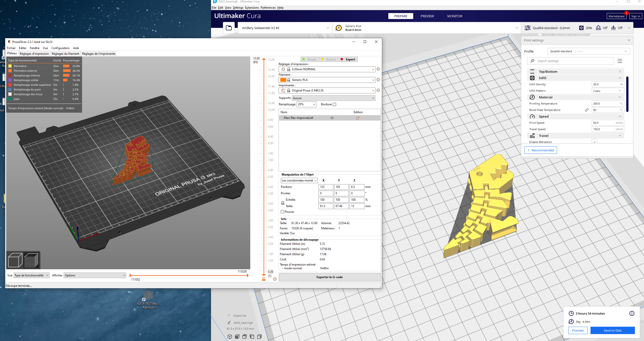Image resolution: width=644 pixels, height=341 pixels.
Task: Switch to PrusaSlicer sliced layers preview icon
Action: [x=32, y=260]
